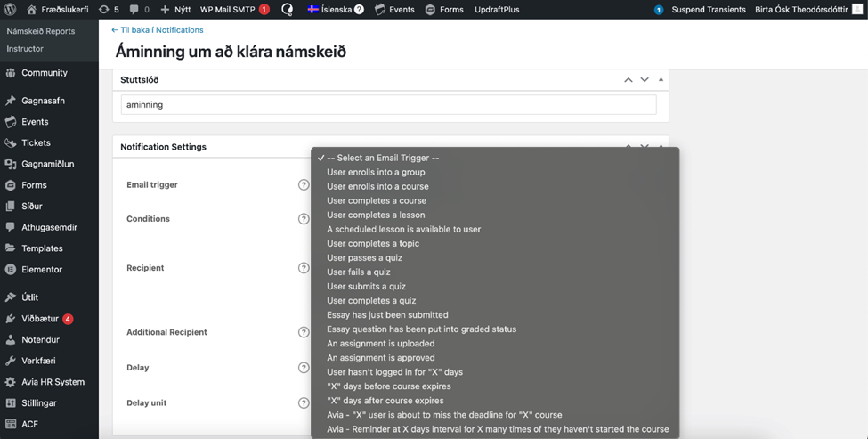
Task: Move Stuttslóð panel down with arrow
Action: 645,80
